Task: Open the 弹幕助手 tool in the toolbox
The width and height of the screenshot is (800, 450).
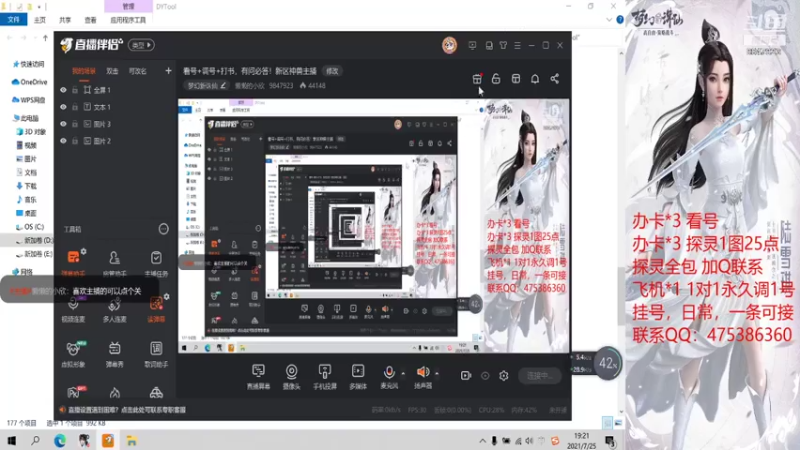Action: 73,261
